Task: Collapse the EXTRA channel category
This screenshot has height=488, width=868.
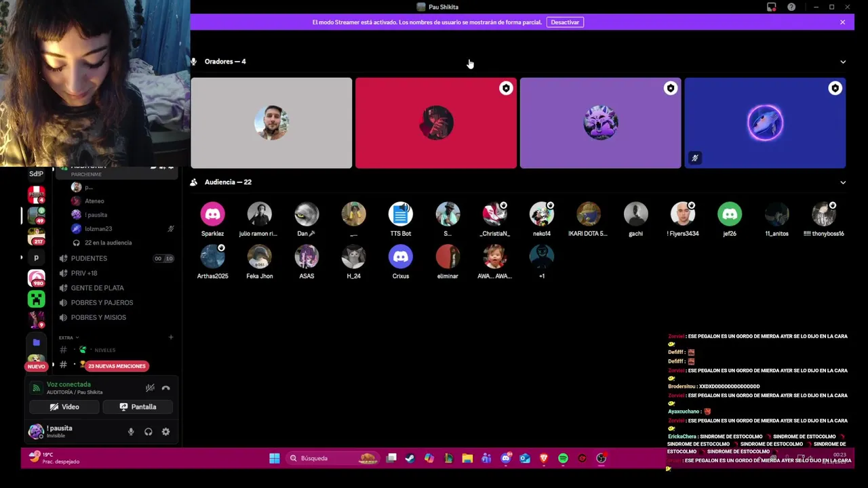Action: tap(68, 338)
